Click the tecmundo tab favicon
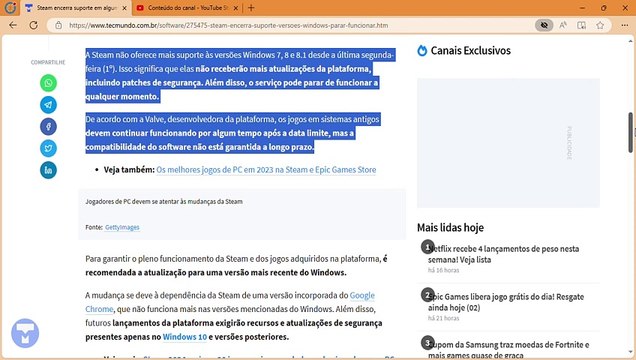The height and width of the screenshot is (360, 636). pos(29,8)
